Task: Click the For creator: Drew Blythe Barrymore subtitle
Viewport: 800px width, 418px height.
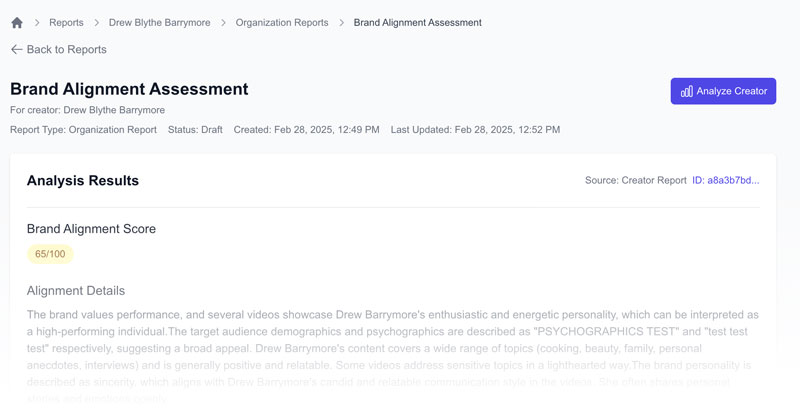Action: point(87,110)
